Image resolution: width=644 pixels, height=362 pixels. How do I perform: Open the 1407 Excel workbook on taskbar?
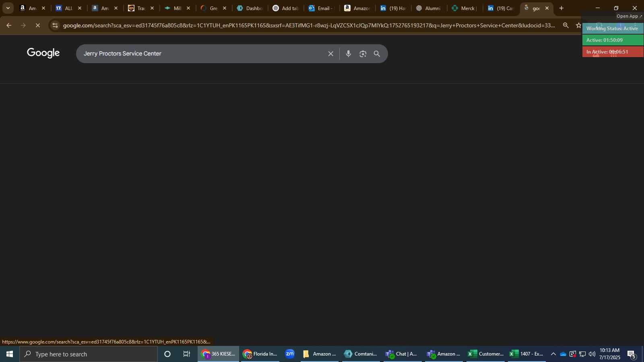coord(527,354)
